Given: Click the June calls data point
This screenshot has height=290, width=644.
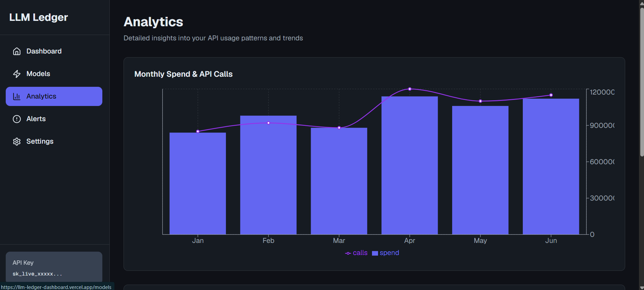Looking at the screenshot, I should click(551, 95).
